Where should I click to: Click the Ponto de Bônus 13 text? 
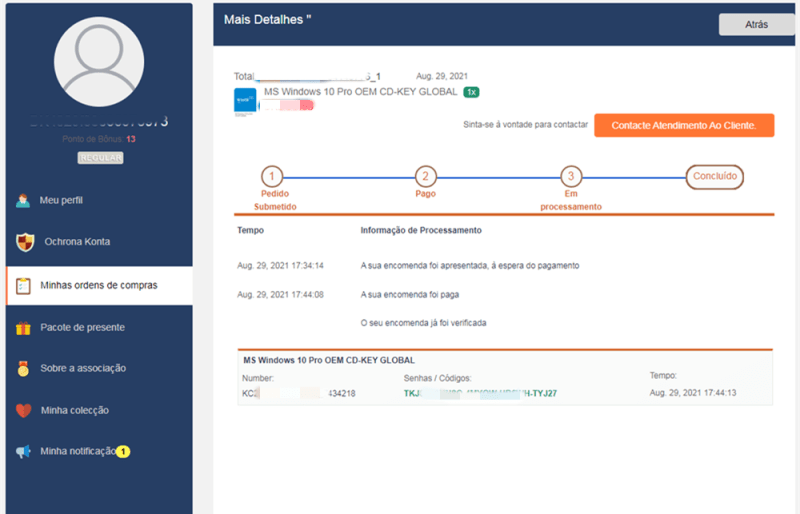[x=99, y=139]
